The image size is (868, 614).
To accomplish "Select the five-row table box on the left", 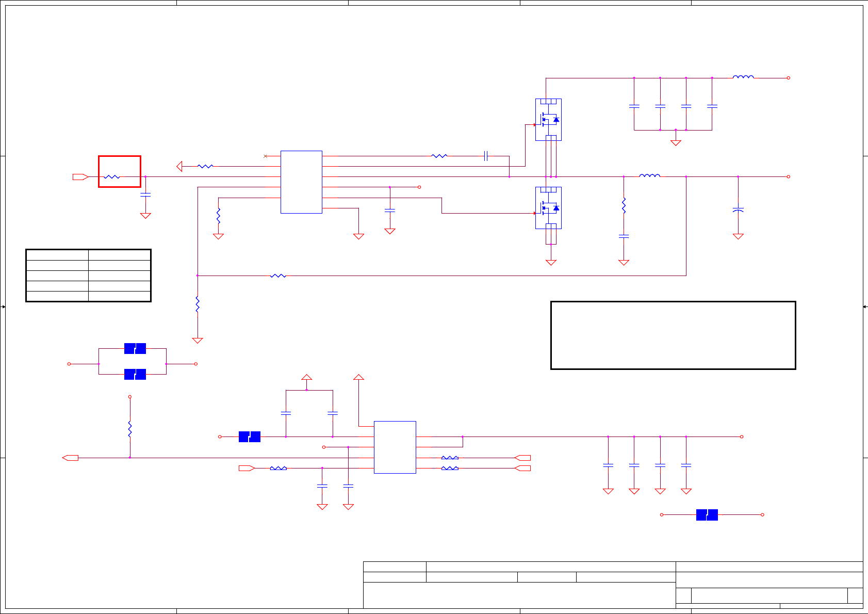I will pos(88,276).
